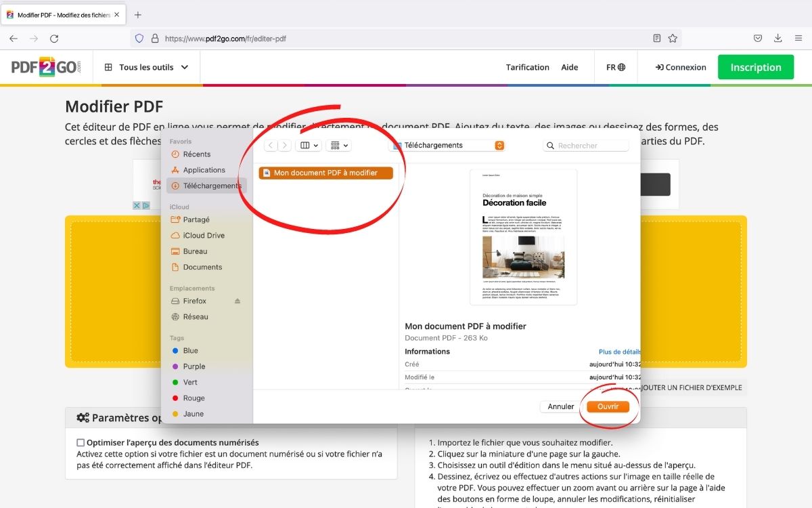Click the Connexion link

(x=681, y=67)
